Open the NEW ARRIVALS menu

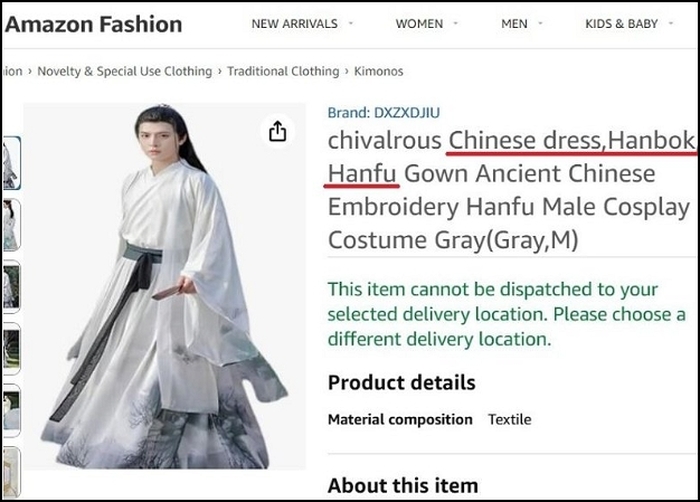[294, 24]
